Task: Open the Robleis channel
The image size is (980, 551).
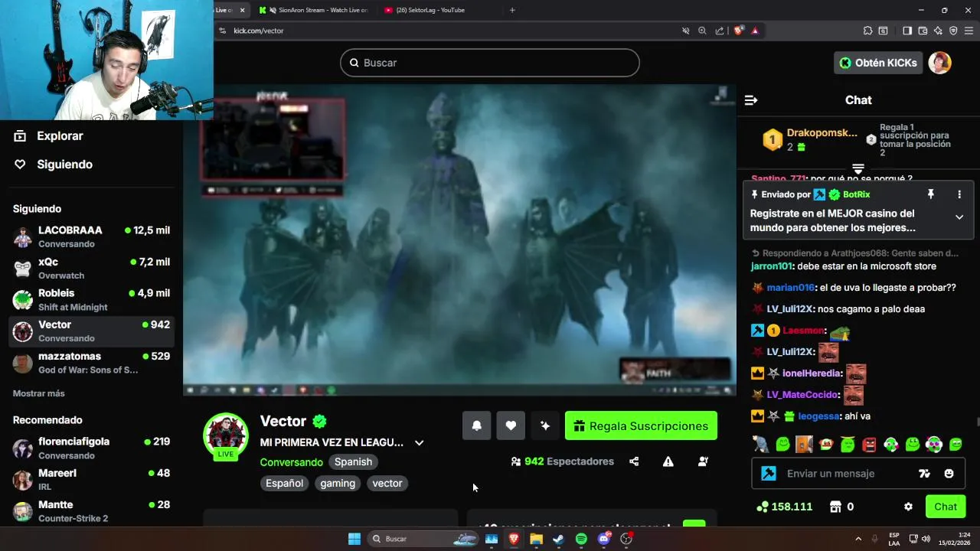Action: coord(92,299)
